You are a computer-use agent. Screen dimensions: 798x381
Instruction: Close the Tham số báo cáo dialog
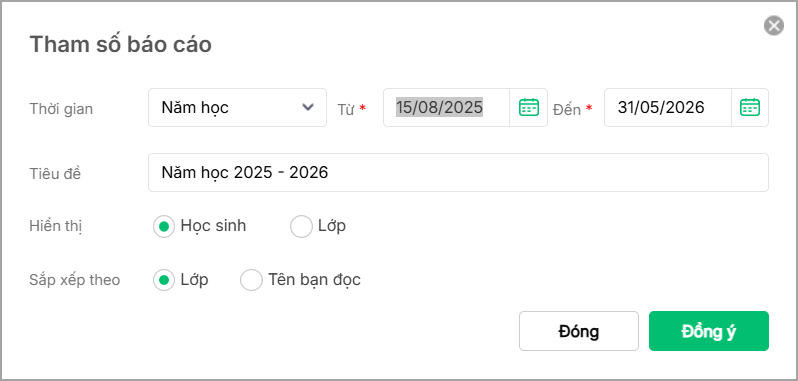[x=774, y=25]
